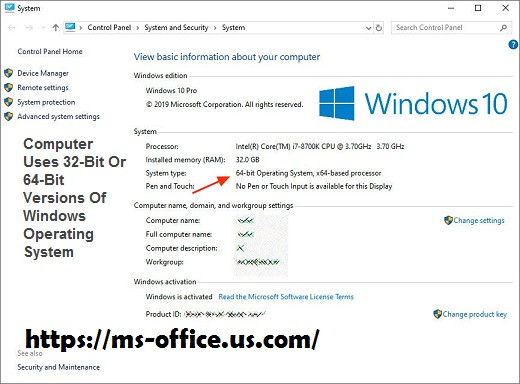Maximize the System window
Screen dimensions: 520x384
[x=478, y=8]
